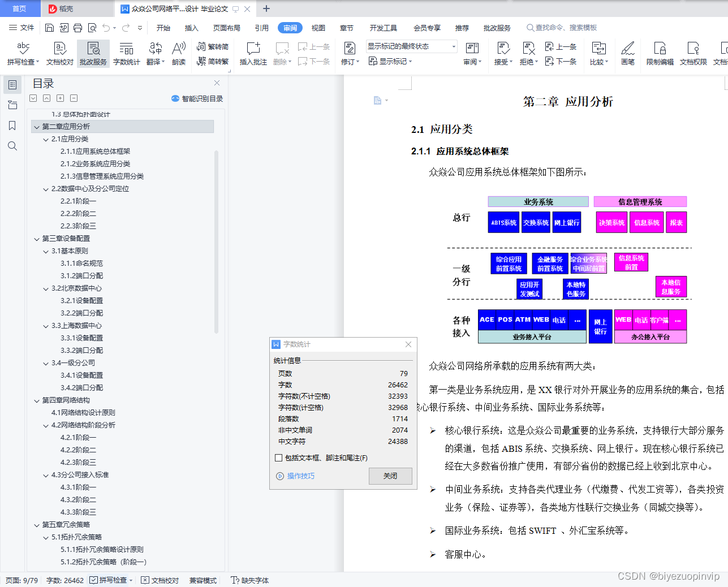The height and width of the screenshot is (587, 728).
Task: Open the 显示标记 dropdown
Action: [390, 61]
